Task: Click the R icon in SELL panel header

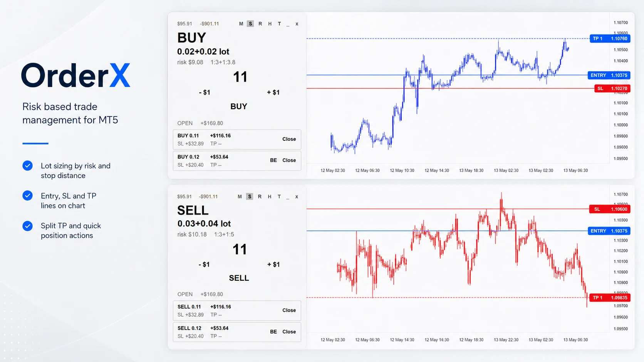Action: point(260,197)
